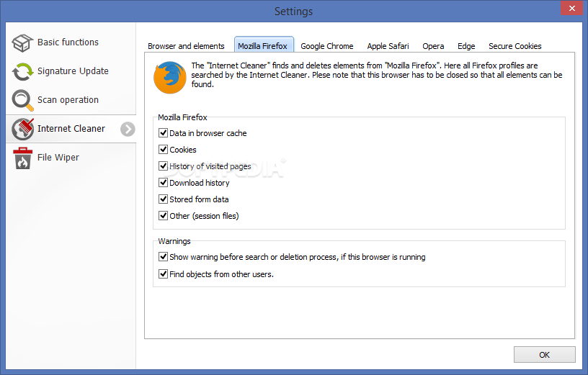Click the File Wiper trash icon
This screenshot has width=588, height=375.
click(22, 158)
